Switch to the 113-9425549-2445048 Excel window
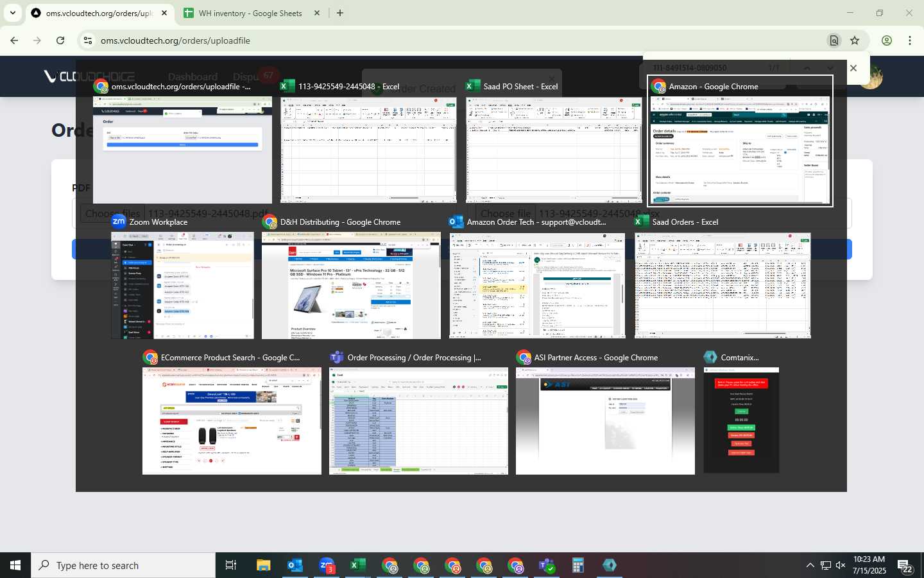 click(368, 150)
